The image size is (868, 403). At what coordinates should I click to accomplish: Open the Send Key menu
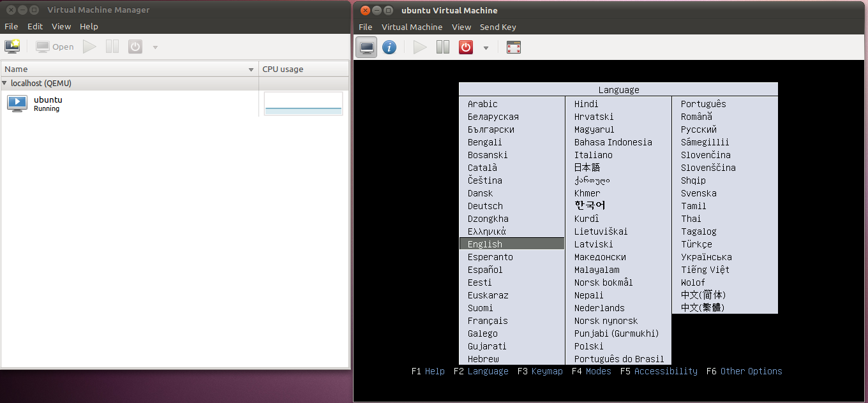pos(498,27)
